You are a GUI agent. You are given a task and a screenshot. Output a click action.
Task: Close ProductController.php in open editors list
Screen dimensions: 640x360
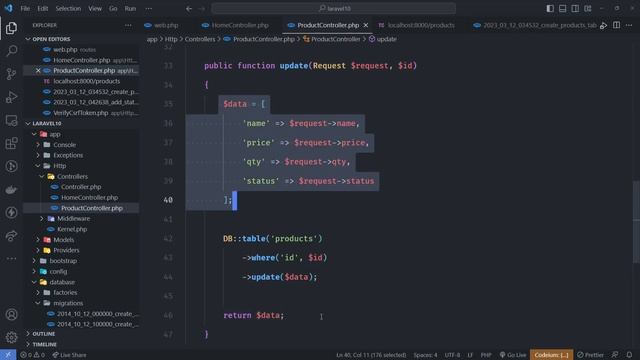click(x=38, y=71)
